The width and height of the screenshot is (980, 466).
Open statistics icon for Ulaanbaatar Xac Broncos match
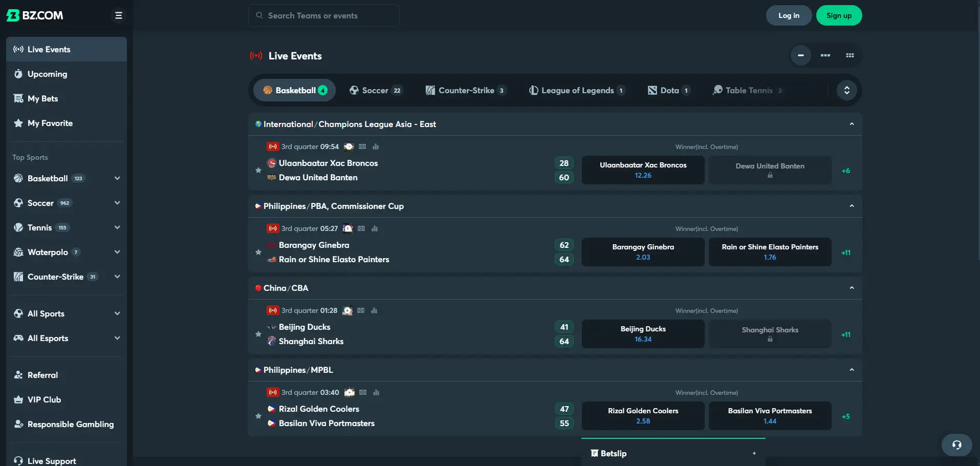(x=376, y=147)
